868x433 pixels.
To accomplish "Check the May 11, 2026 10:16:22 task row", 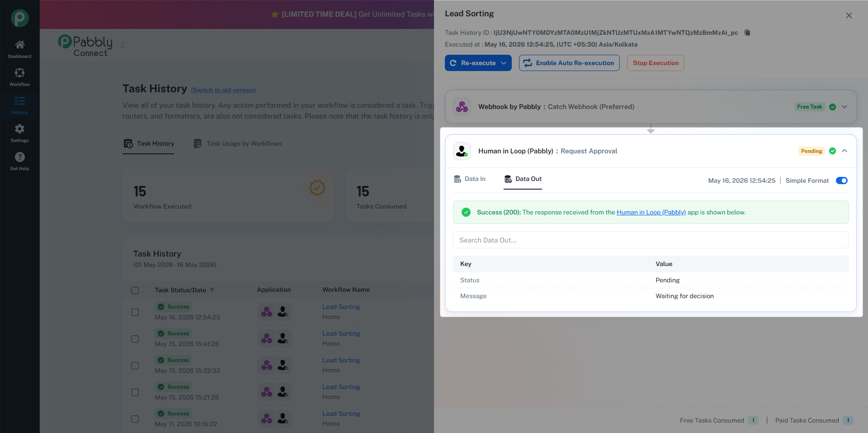I will 135,419.
